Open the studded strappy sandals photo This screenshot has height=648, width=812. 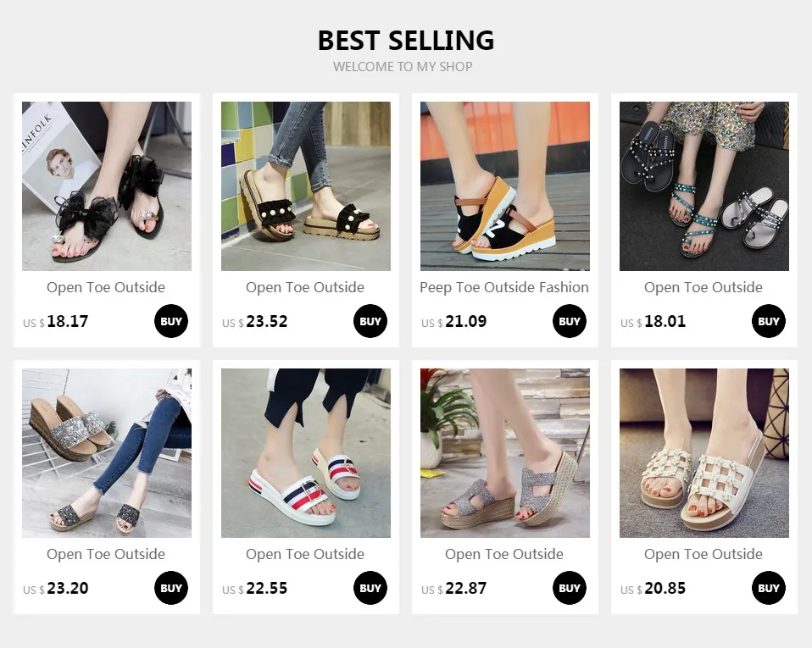point(704,186)
